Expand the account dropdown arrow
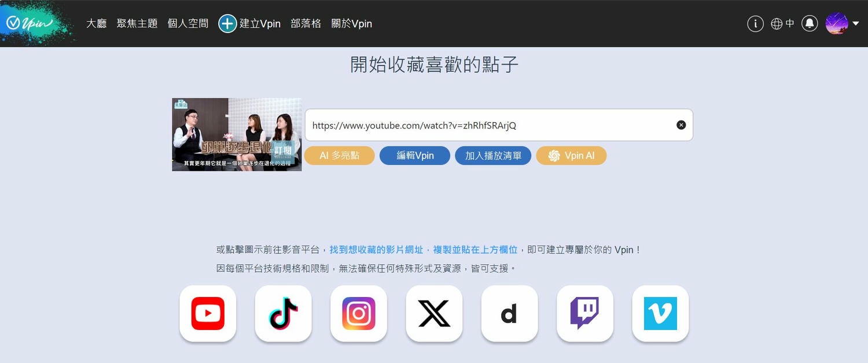 click(855, 24)
